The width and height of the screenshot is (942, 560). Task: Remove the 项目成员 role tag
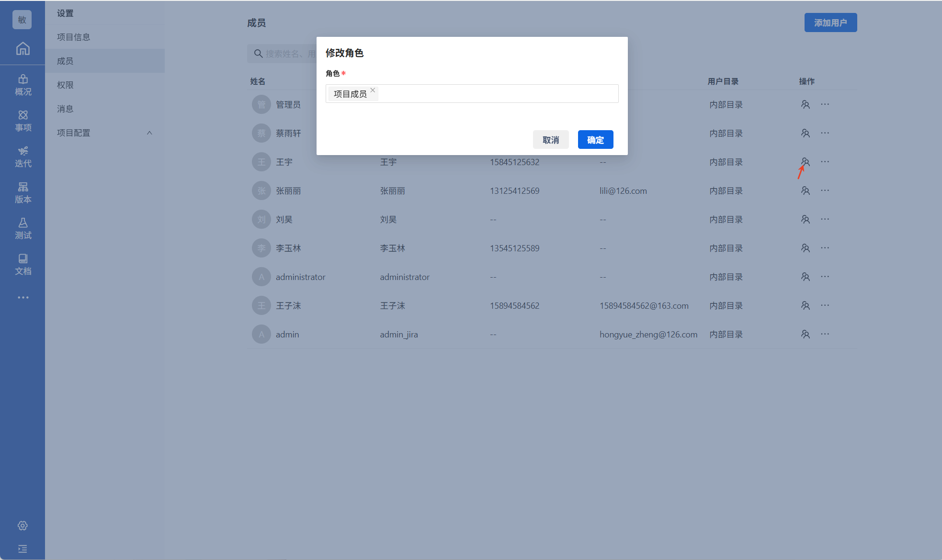coord(373,90)
